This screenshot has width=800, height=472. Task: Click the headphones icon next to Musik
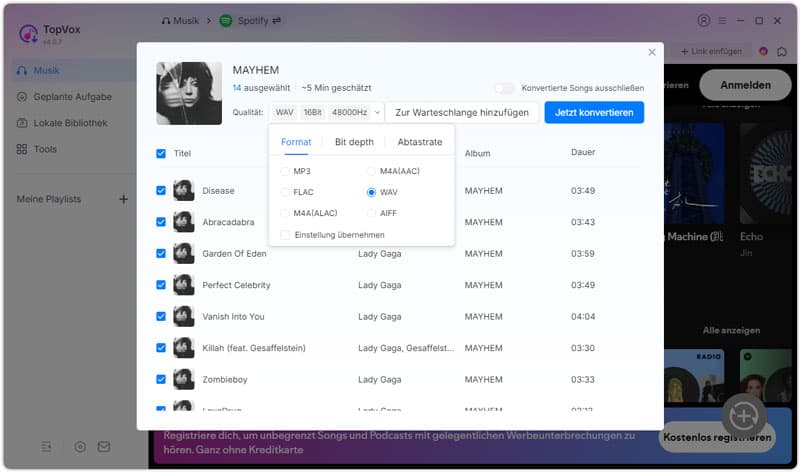click(22, 70)
